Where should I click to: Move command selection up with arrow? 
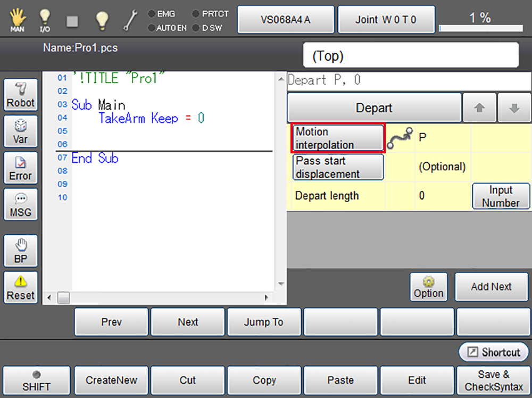point(479,108)
